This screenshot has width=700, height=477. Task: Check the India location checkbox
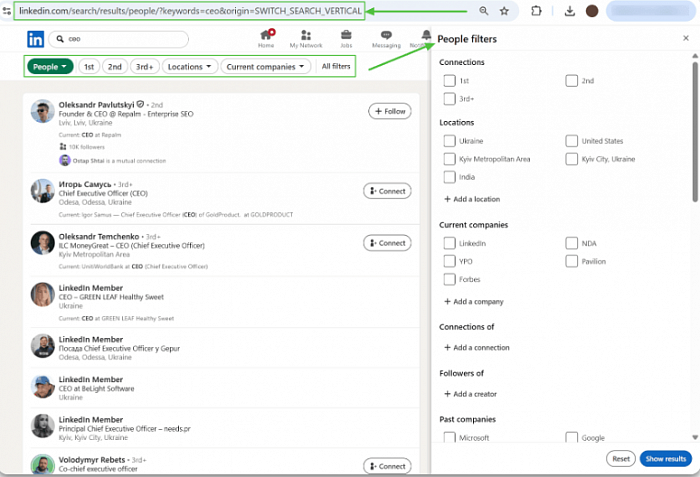[450, 177]
